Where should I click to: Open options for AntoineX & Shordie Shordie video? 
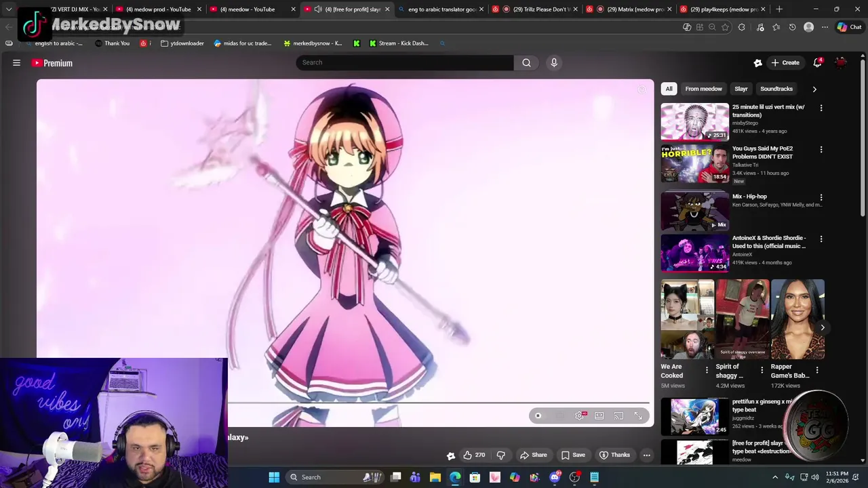click(821, 239)
